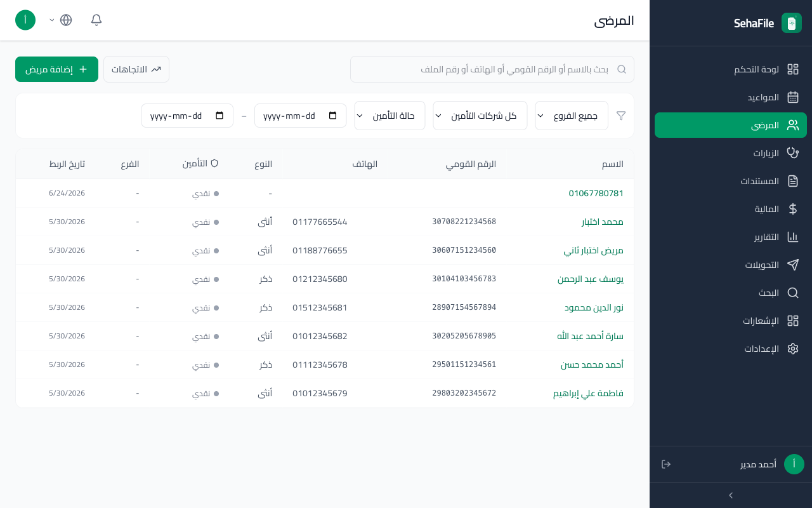Click the أحمد مدير user name
Image resolution: width=812 pixels, height=508 pixels.
pyautogui.click(x=758, y=464)
